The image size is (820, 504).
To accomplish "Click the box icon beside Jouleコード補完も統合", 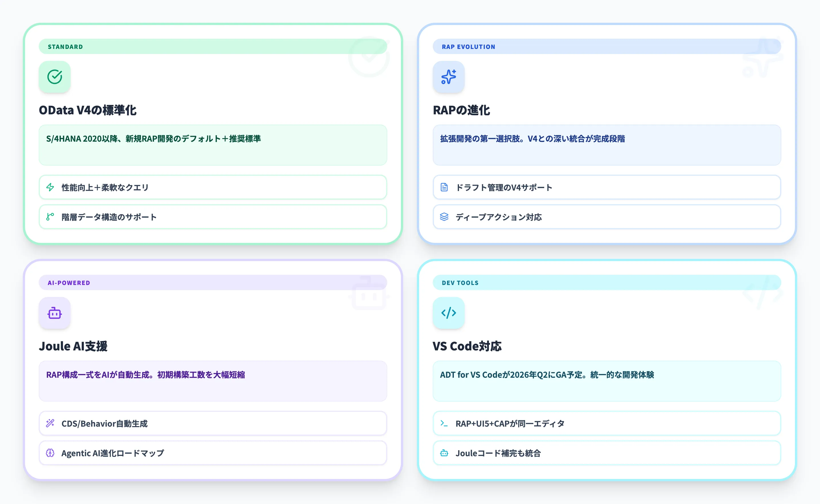I will [x=444, y=453].
